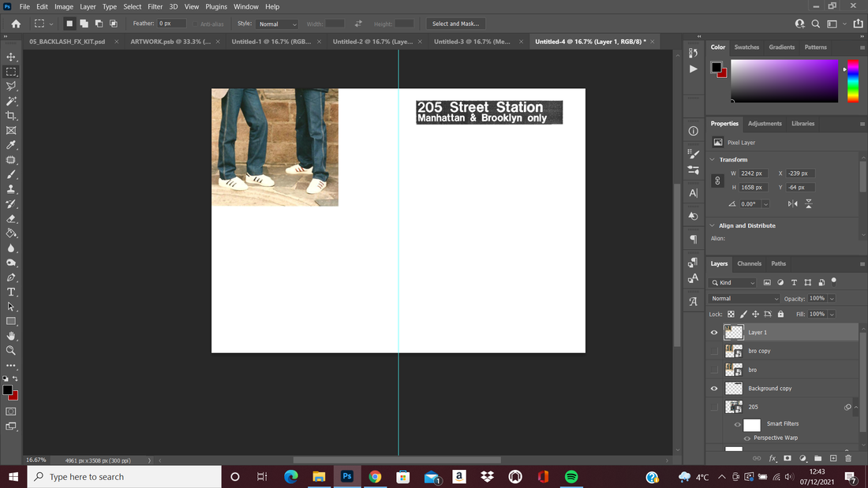Collapse Align and Distribute section
868x488 pixels.
click(713, 225)
